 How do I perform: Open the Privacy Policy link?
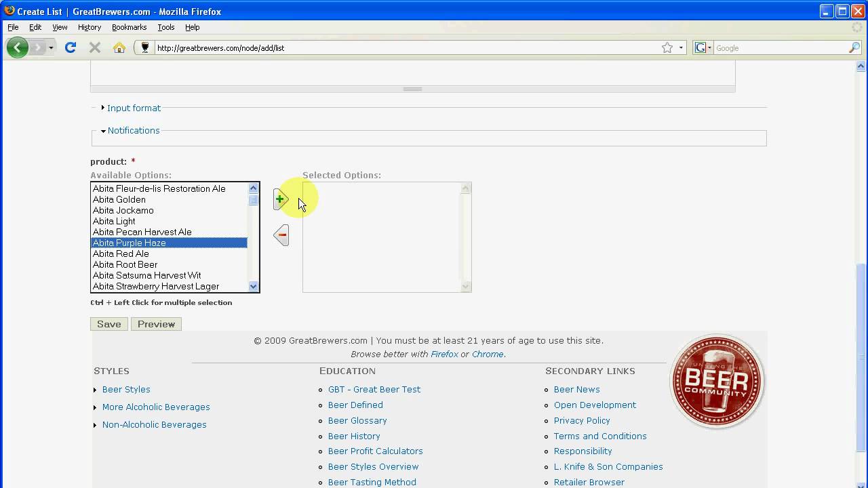582,420
